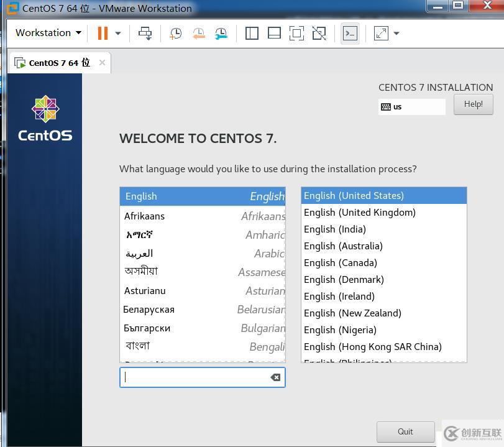The image size is (504, 447).
Task: Clear the search field with the backspace icon
Action: point(275,377)
